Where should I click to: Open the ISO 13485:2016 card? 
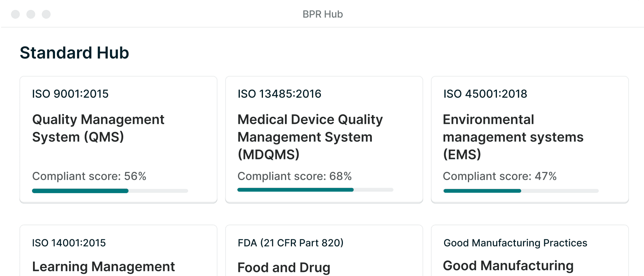(324, 140)
